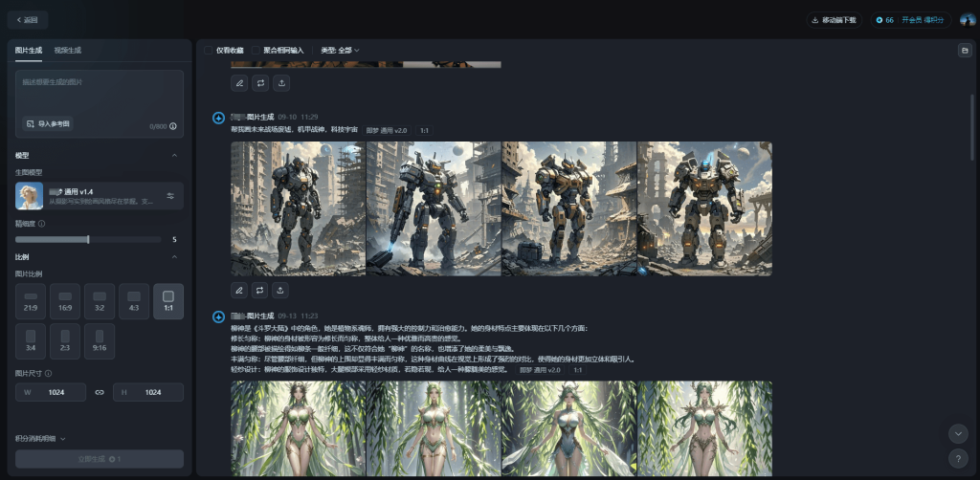Enable the 仅看收藏 checkbox
Viewport: 980px width, 480px height.
[209, 50]
